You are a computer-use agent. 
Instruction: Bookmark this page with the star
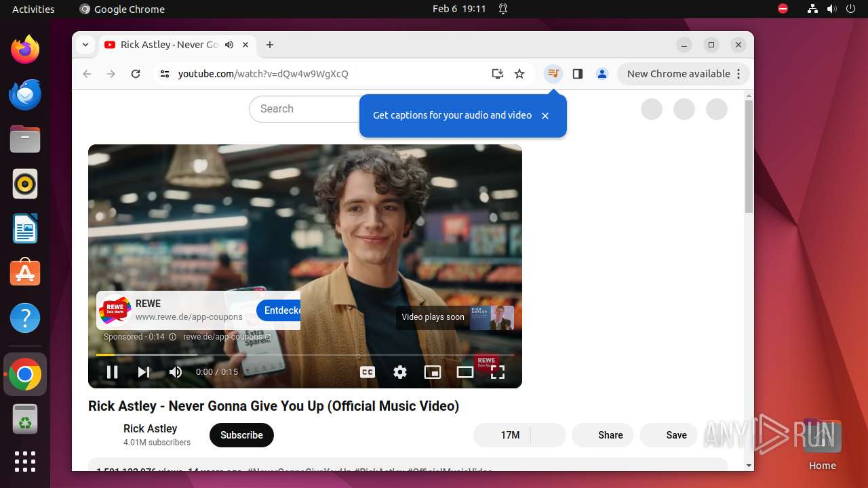click(x=519, y=74)
